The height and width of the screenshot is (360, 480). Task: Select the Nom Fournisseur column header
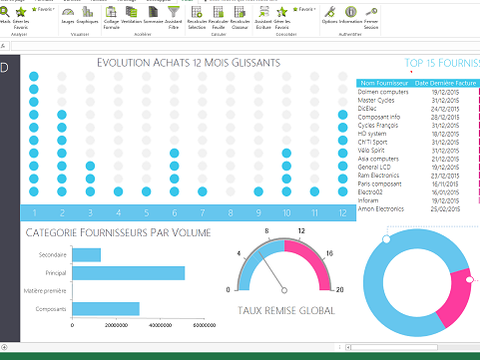point(384,83)
